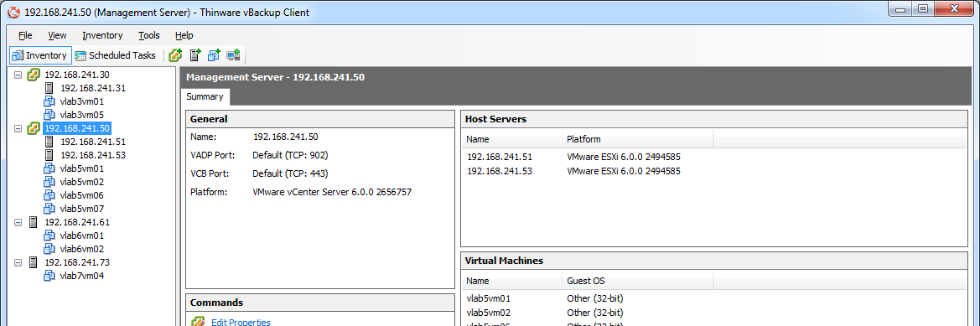The width and height of the screenshot is (980, 326).
Task: Click the VM icon beside vlab5vm06
Action: tap(49, 195)
